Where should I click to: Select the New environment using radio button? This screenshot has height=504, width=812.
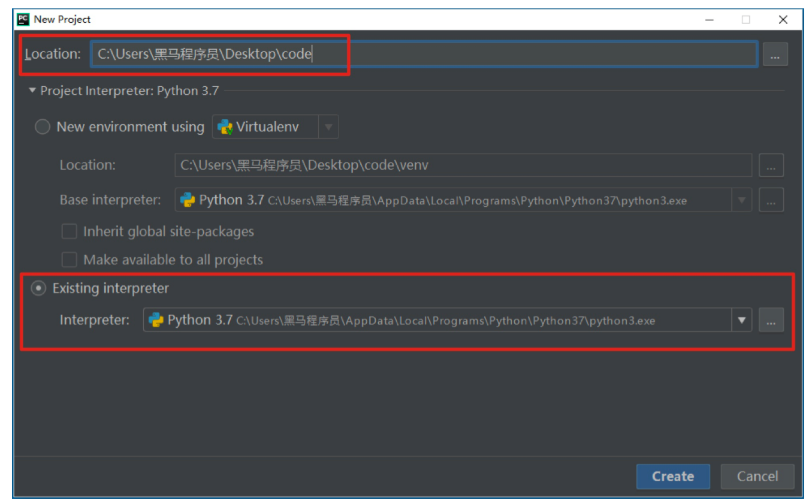point(42,127)
